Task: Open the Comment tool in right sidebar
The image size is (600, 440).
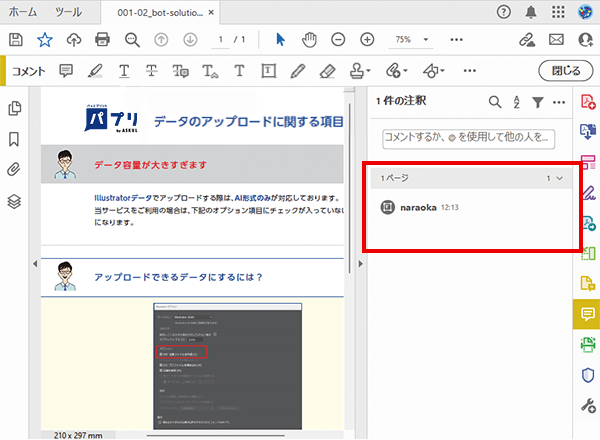Action: (x=587, y=314)
